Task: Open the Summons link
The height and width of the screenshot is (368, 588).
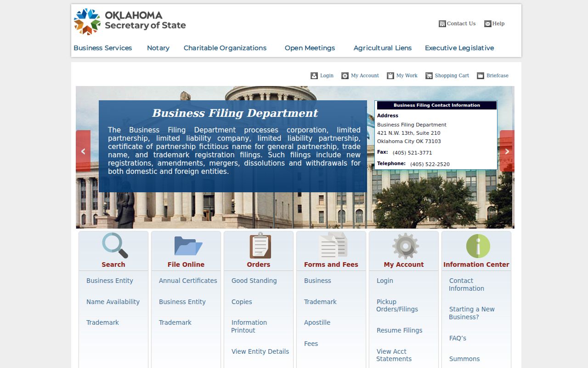Action: click(x=464, y=359)
